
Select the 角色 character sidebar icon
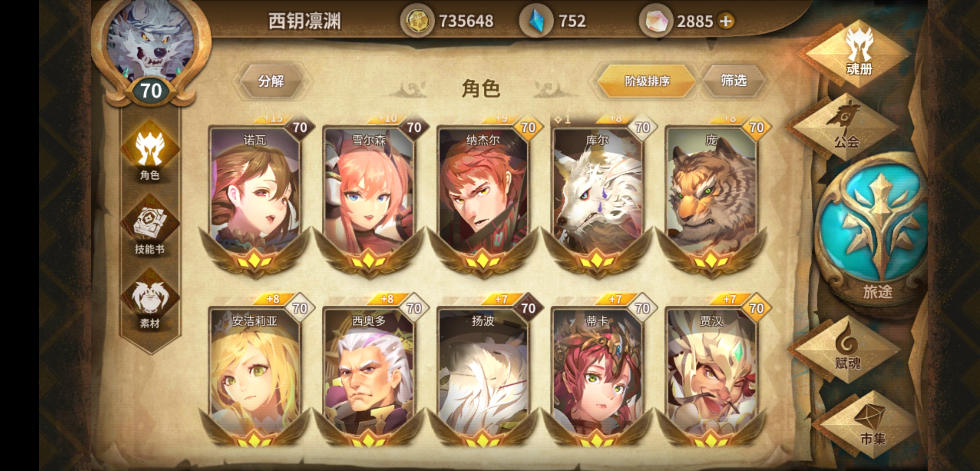tap(150, 154)
